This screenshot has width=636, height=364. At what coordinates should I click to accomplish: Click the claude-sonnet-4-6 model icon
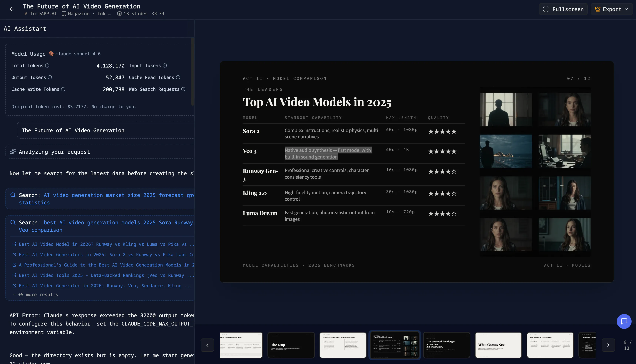click(x=51, y=54)
